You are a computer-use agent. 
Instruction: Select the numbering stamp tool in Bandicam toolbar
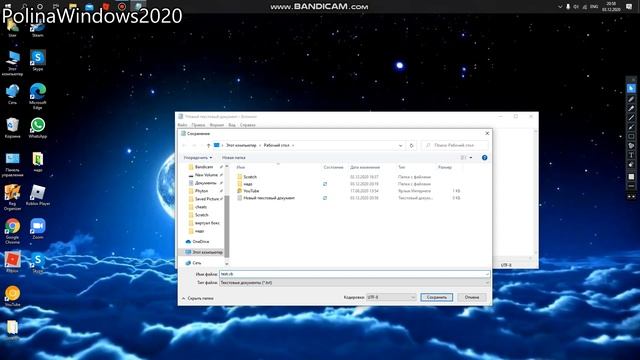tap(631, 146)
